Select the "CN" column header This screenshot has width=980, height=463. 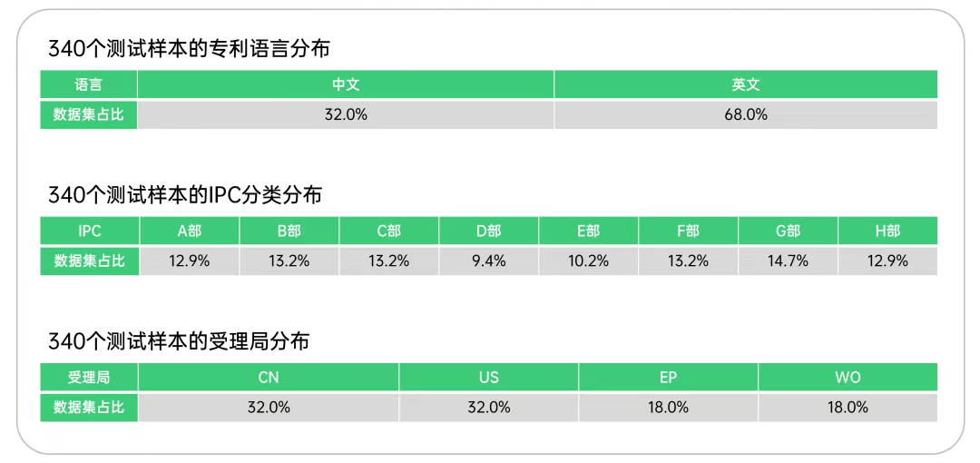click(269, 378)
